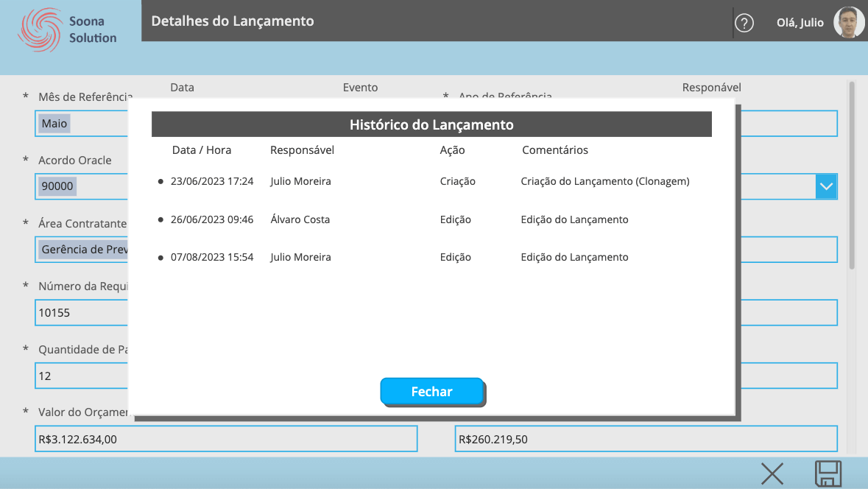Click the field showing R$260.219,50
The width and height of the screenshot is (868, 489).
(x=645, y=440)
